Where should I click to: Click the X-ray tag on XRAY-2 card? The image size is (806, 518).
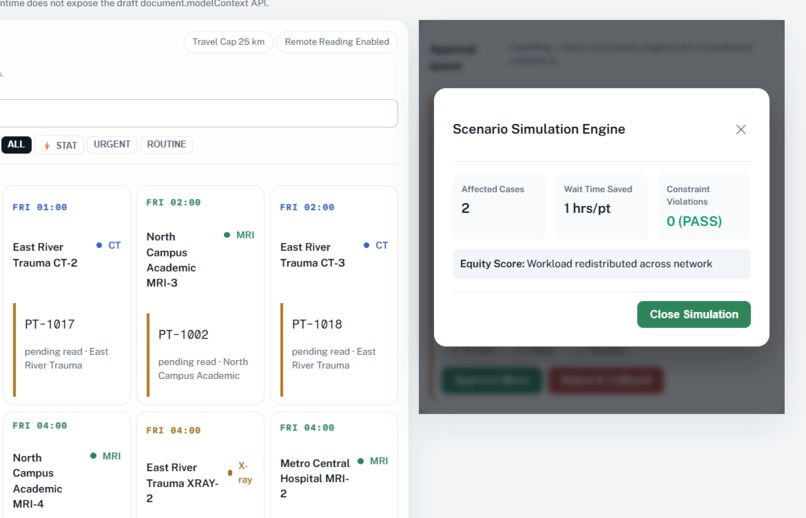click(x=241, y=473)
